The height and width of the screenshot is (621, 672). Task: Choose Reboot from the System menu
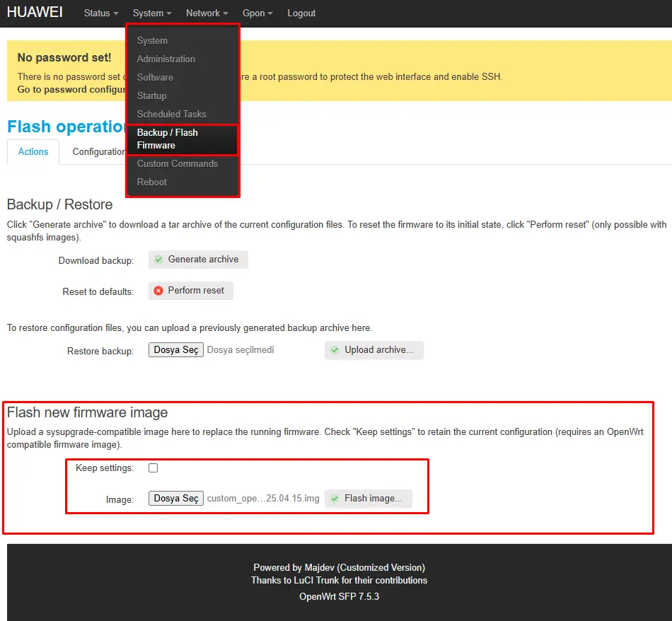coord(151,182)
